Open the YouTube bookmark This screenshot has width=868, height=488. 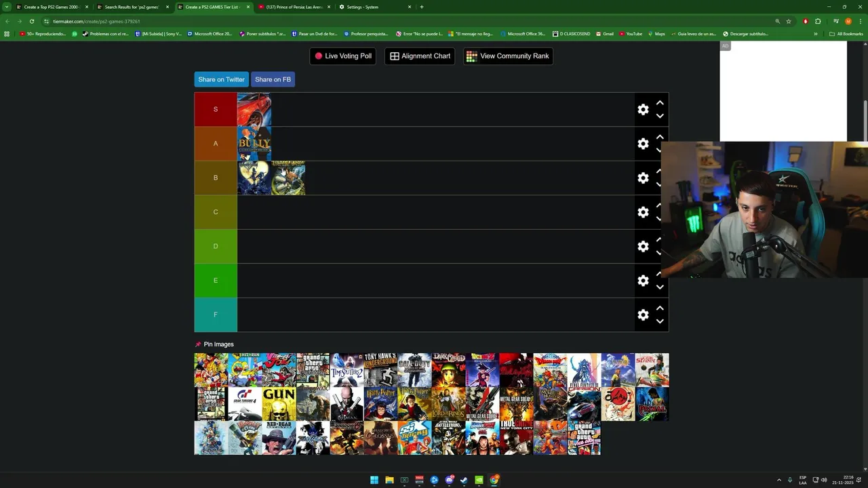tap(631, 34)
